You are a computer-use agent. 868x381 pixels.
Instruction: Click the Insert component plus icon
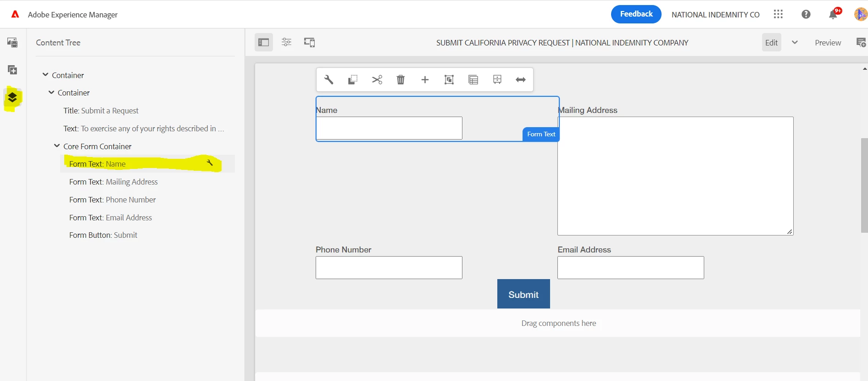[x=425, y=80]
